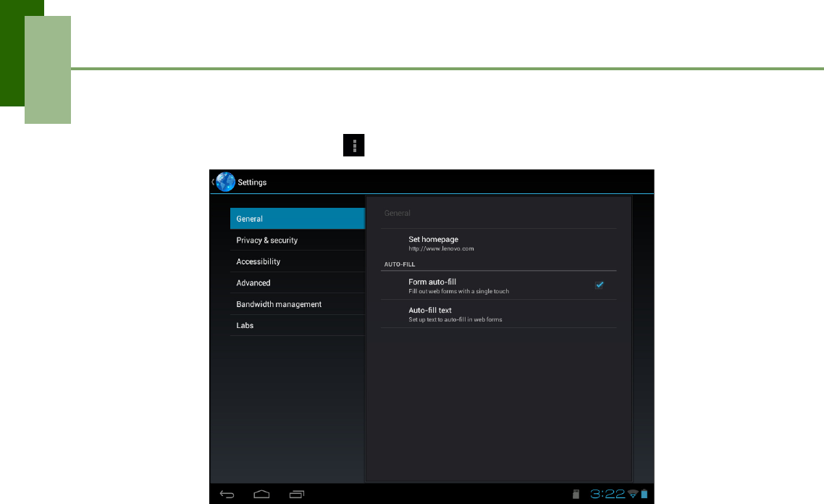Image resolution: width=824 pixels, height=504 pixels.
Task: Open the Set homepage option
Action: [x=498, y=243]
